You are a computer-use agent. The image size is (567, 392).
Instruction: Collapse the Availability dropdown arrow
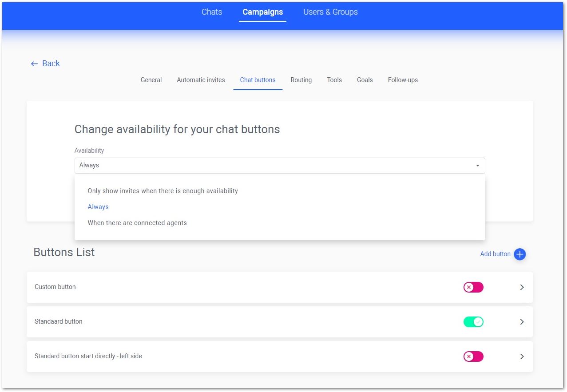pos(478,166)
